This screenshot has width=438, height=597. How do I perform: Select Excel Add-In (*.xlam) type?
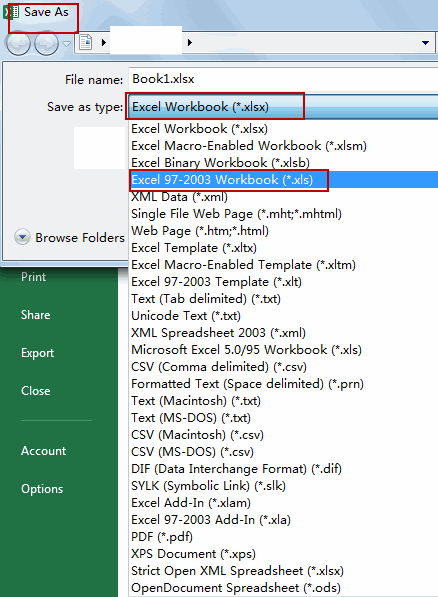pyautogui.click(x=284, y=503)
